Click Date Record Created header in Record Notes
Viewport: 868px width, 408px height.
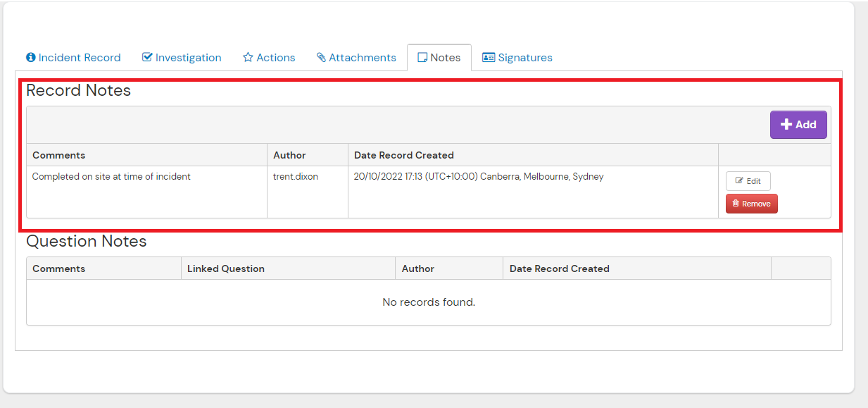point(404,155)
